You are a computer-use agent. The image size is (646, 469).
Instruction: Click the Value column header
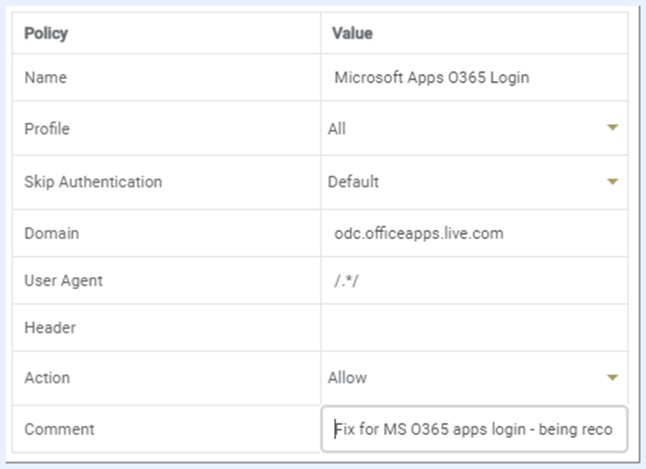point(352,33)
